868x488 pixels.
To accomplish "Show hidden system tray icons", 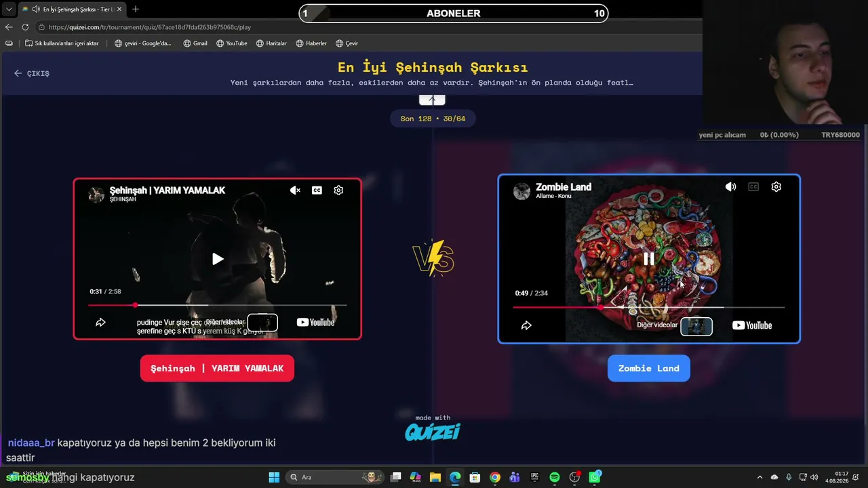I will tap(759, 477).
